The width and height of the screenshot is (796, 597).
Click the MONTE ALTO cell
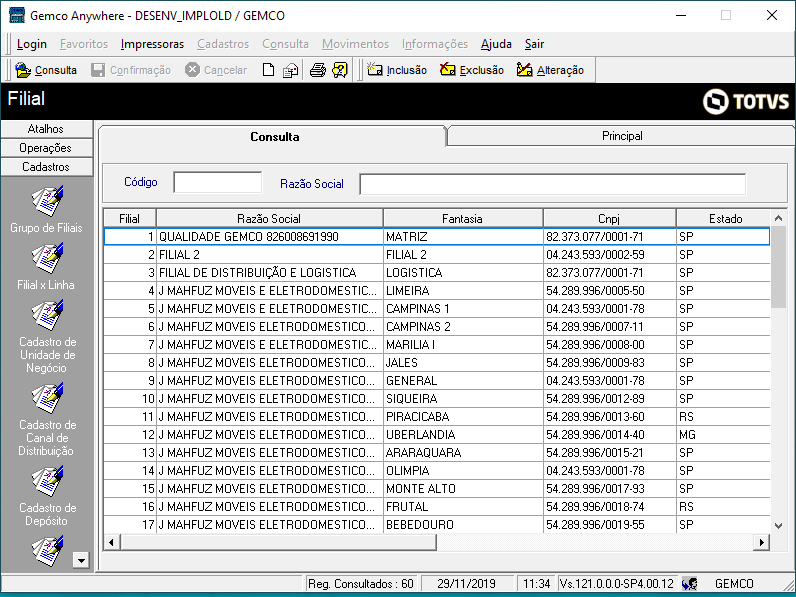pyautogui.click(x=462, y=489)
